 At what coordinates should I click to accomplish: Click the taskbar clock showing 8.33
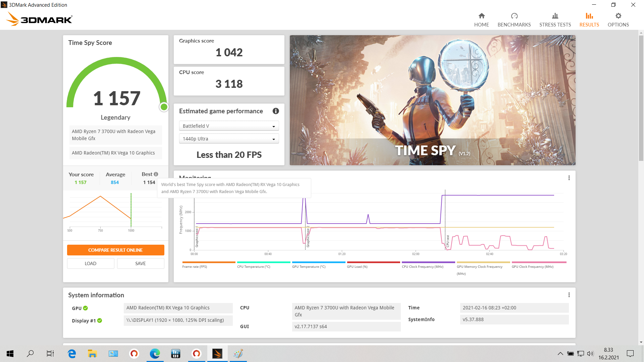(608, 353)
